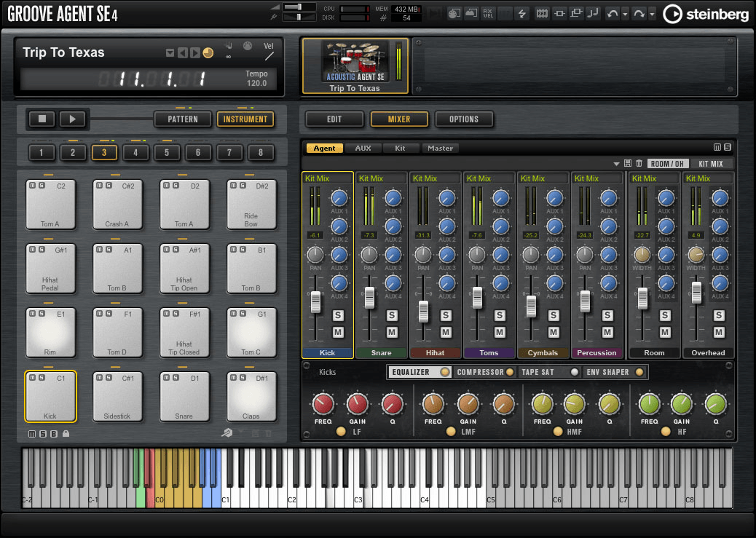The image size is (756, 538).
Task: Select the undo arrow in the top toolbar
Action: (x=613, y=13)
